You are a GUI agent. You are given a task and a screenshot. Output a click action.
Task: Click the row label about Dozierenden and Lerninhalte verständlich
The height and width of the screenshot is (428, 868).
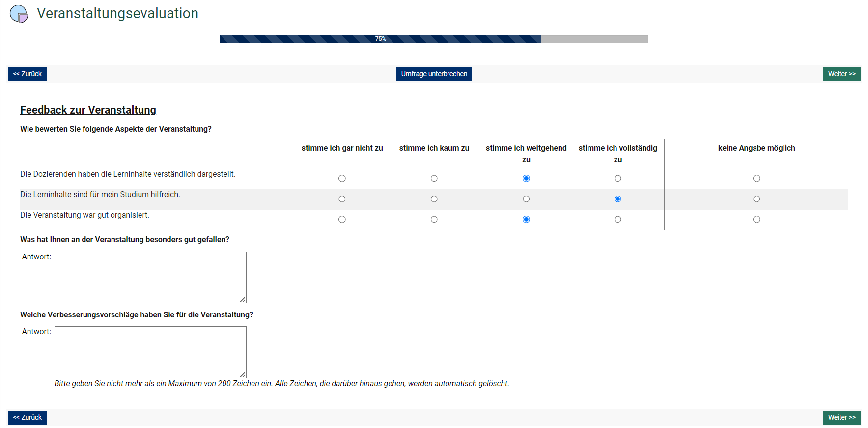tap(128, 174)
